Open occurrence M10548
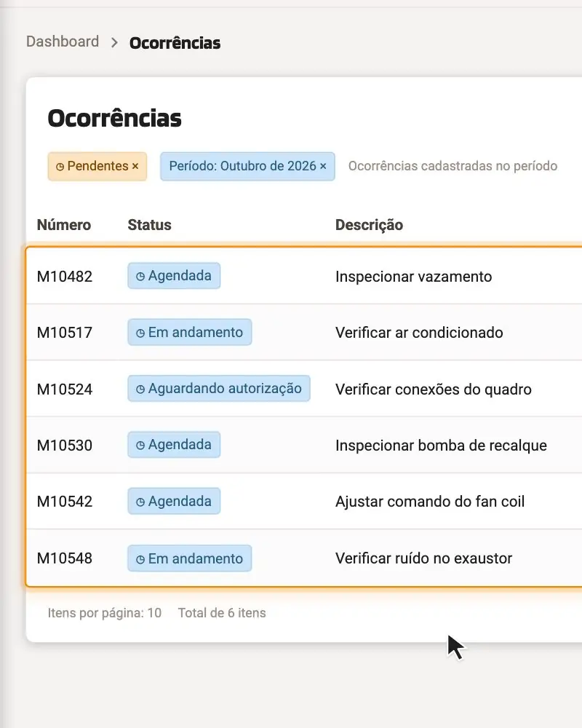This screenshot has height=728, width=582. coord(65,558)
